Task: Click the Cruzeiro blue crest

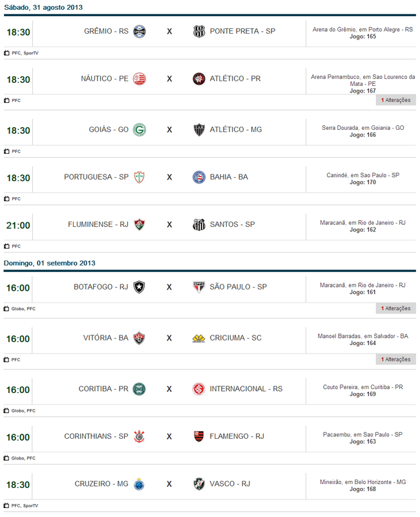Action: (139, 484)
